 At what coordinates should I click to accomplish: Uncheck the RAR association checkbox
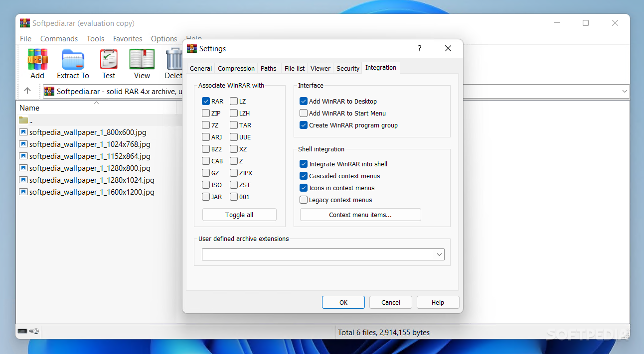pos(206,101)
